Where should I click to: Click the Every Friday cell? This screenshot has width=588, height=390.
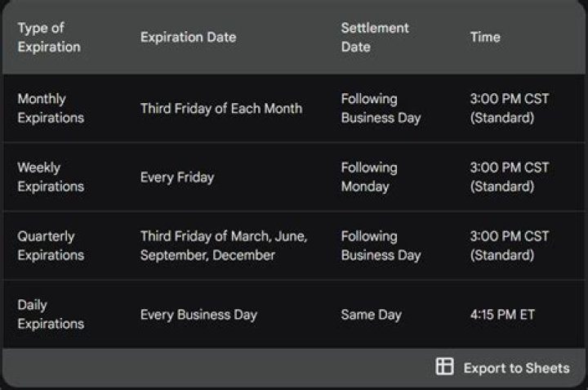[x=176, y=177]
